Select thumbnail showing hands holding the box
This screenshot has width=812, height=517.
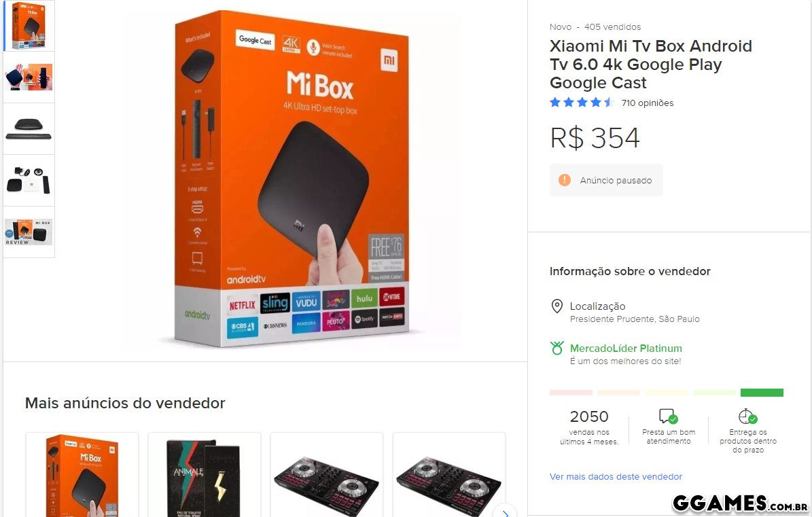tap(29, 77)
